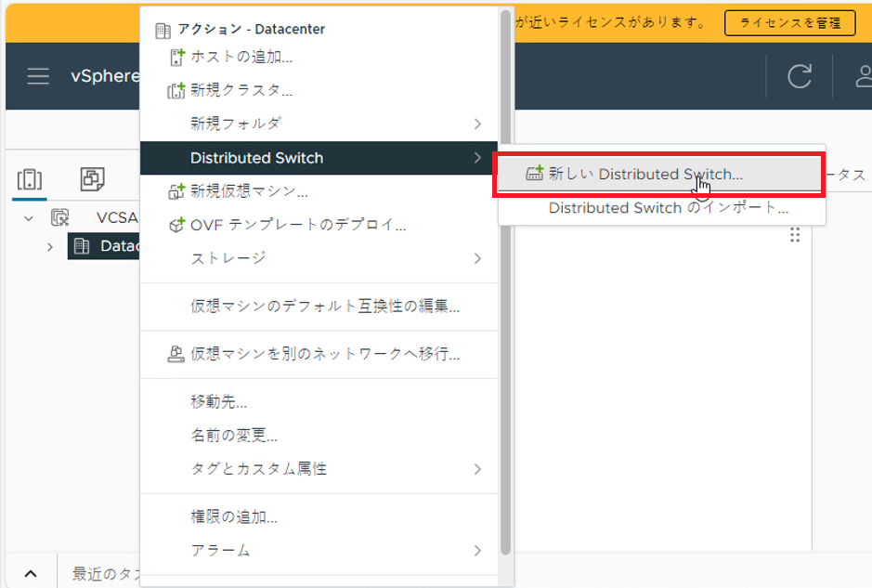Viewport: 872px width, 588px height.
Task: Click the 最近のタスク panel label
Action: (x=106, y=573)
